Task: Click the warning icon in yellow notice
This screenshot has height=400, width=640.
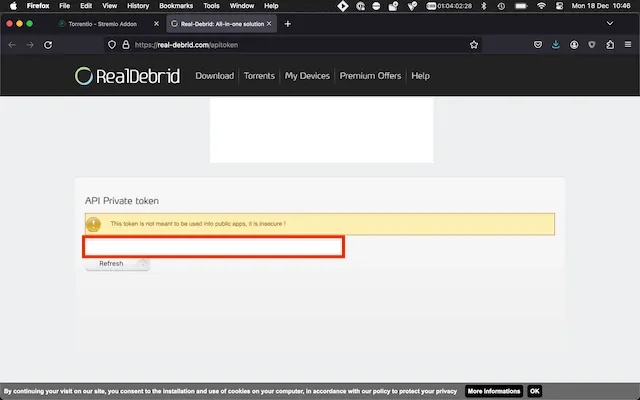Action: [x=93, y=224]
